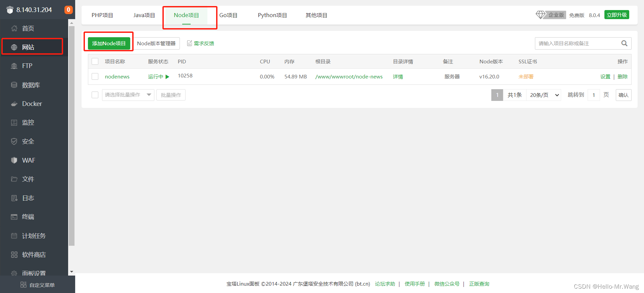Image resolution: width=644 pixels, height=293 pixels.
Task: Open 面板设置 in sidebar
Action: pyautogui.click(x=34, y=273)
